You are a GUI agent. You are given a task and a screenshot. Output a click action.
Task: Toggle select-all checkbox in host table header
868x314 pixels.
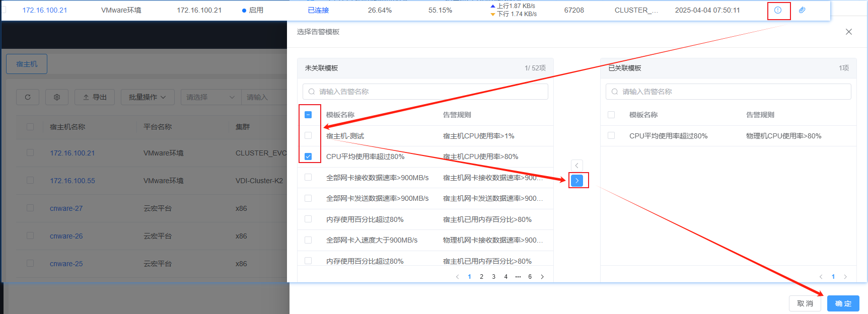(x=30, y=127)
